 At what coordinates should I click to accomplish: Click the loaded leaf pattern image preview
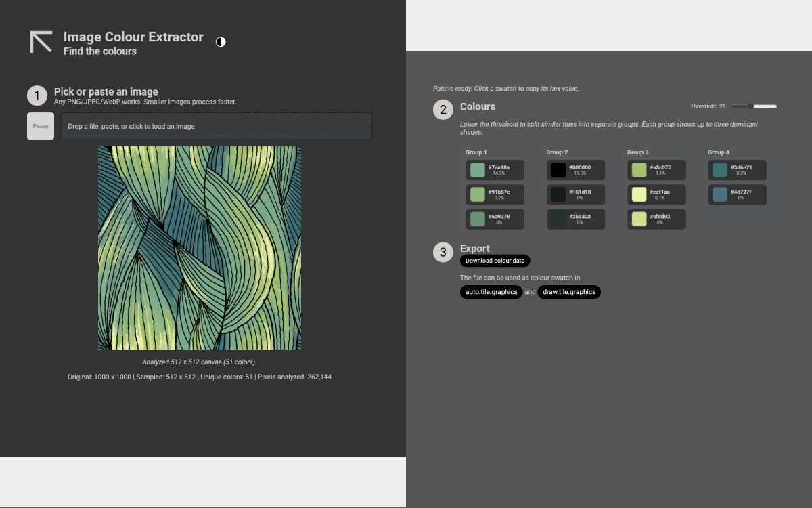click(x=200, y=248)
